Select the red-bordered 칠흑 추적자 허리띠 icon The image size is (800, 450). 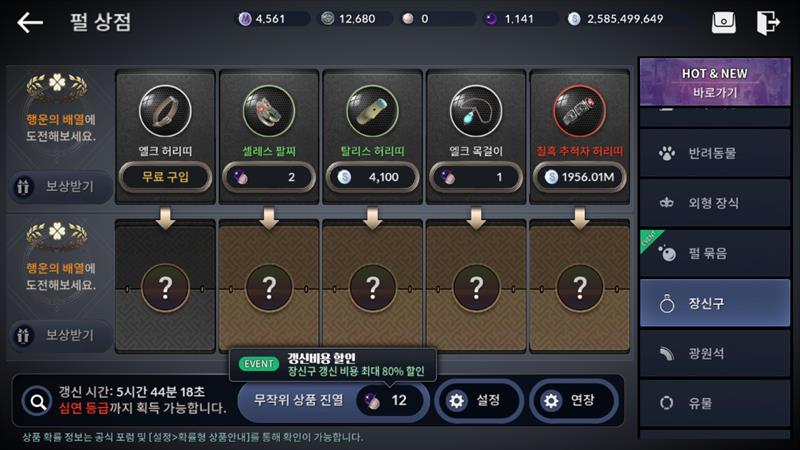click(579, 111)
